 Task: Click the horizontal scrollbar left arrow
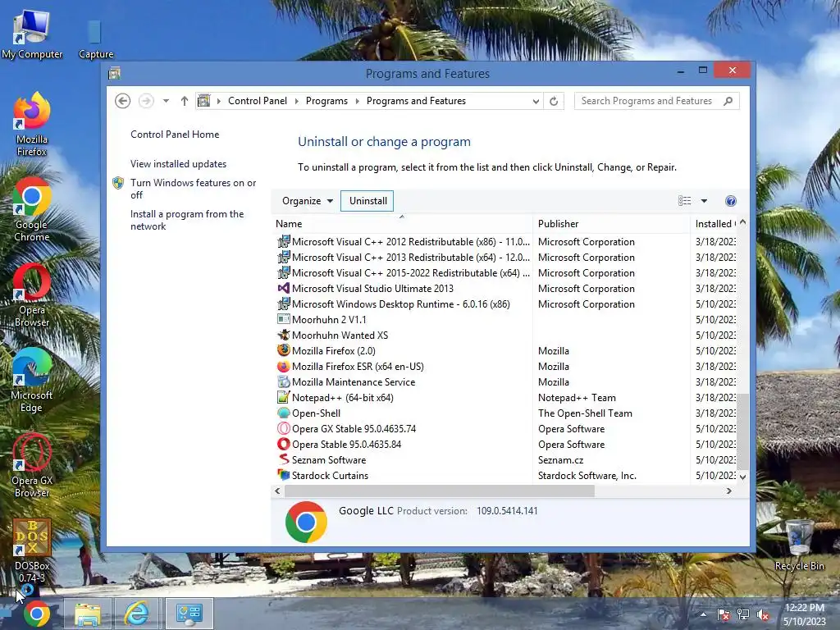pyautogui.click(x=277, y=491)
